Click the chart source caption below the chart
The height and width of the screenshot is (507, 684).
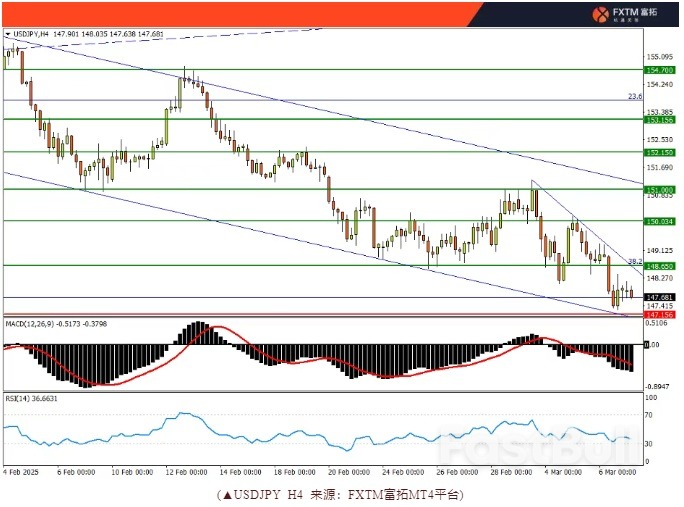pos(341,494)
